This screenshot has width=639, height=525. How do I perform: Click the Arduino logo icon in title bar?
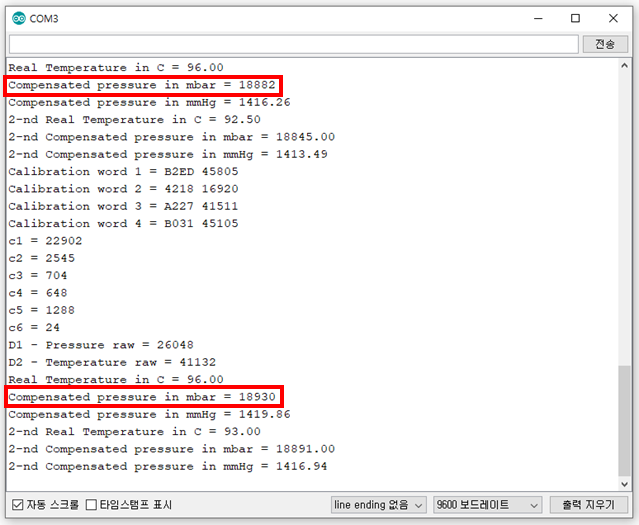pos(19,18)
